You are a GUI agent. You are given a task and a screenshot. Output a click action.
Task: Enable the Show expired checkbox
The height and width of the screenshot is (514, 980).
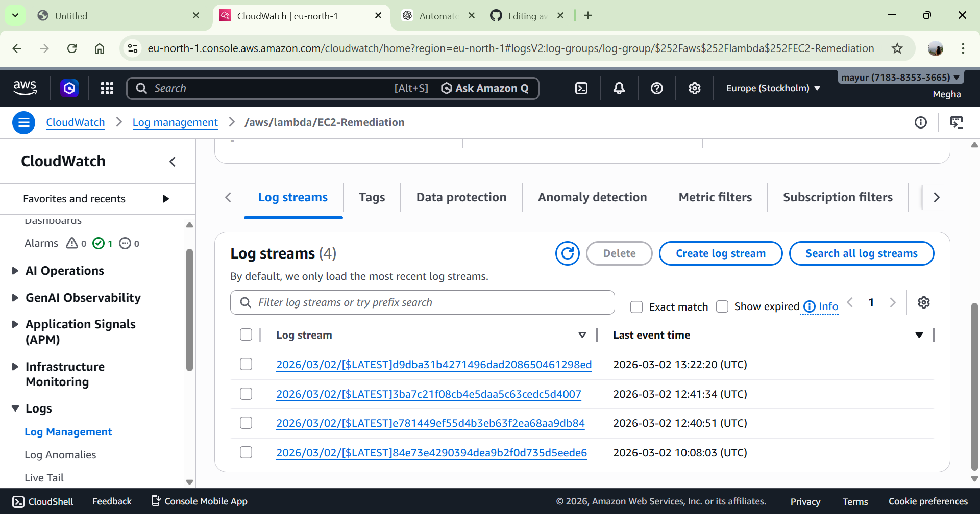point(722,306)
